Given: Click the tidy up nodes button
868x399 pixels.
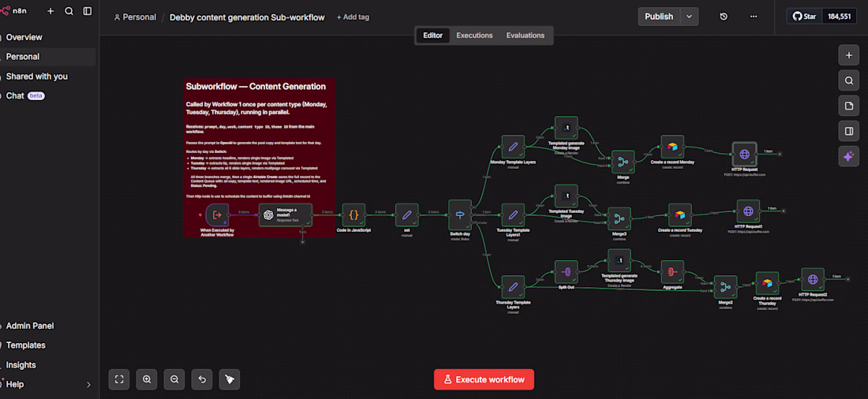Looking at the screenshot, I should tap(230, 379).
